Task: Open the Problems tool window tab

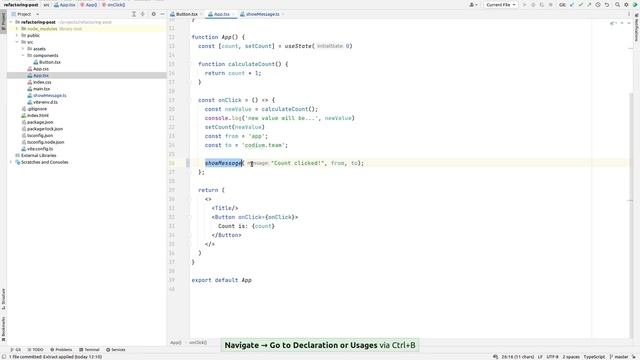Action: click(x=61, y=350)
